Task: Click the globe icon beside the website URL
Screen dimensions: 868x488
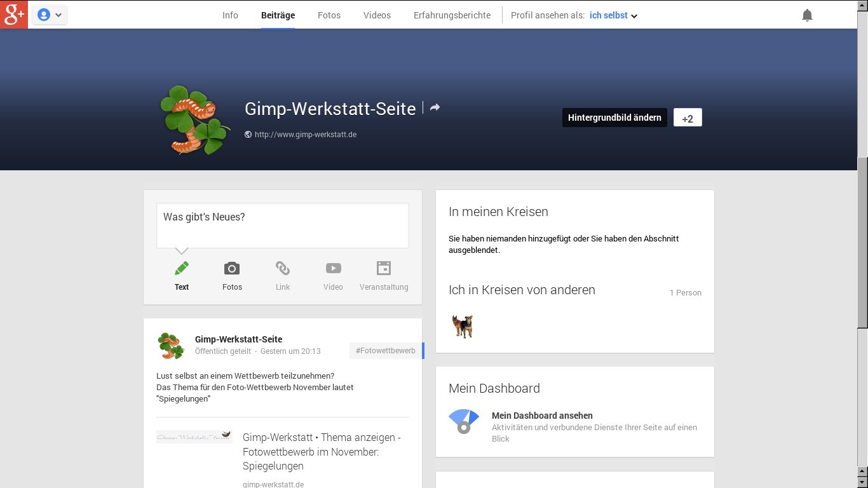Action: tap(248, 135)
